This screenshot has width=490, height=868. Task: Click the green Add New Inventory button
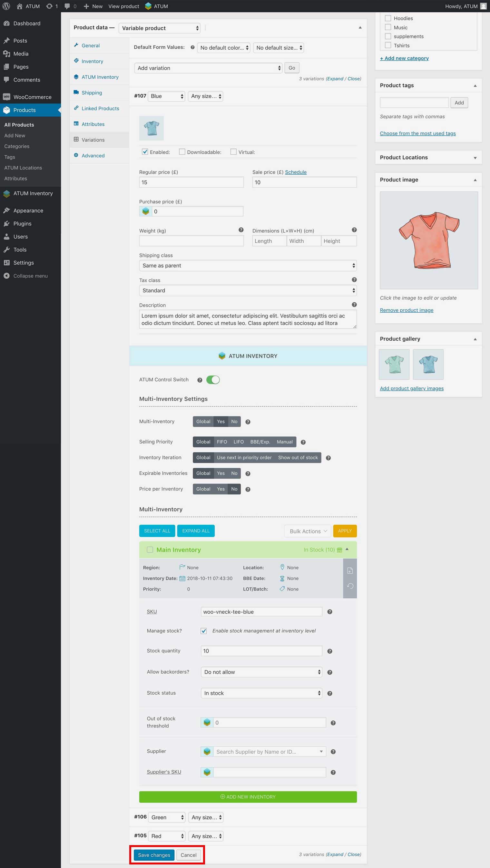pos(248,796)
